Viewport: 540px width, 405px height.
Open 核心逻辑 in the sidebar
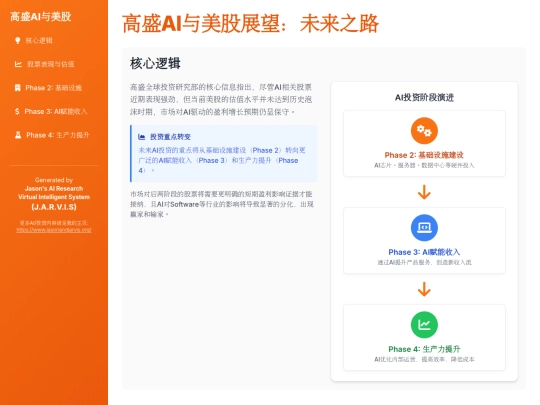pos(39,41)
